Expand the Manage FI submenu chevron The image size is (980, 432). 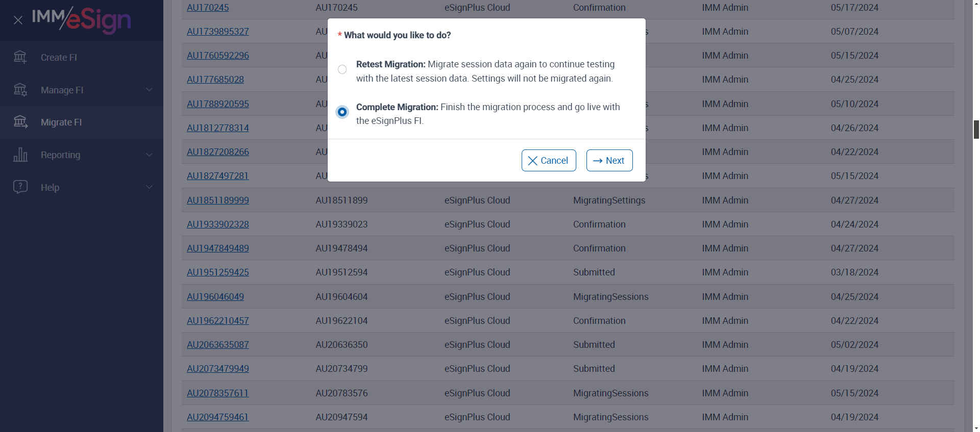tap(149, 90)
